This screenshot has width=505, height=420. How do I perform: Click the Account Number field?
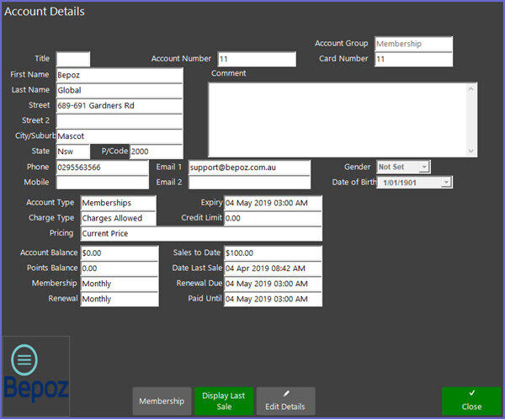257,59
